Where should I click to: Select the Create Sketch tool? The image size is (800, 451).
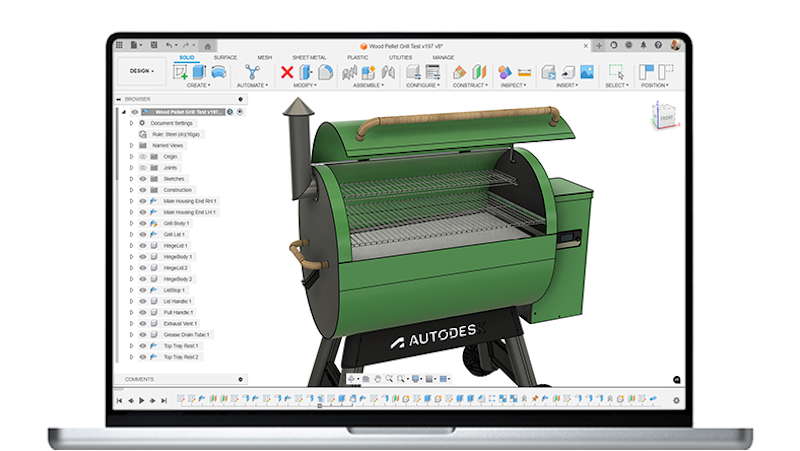[180, 72]
